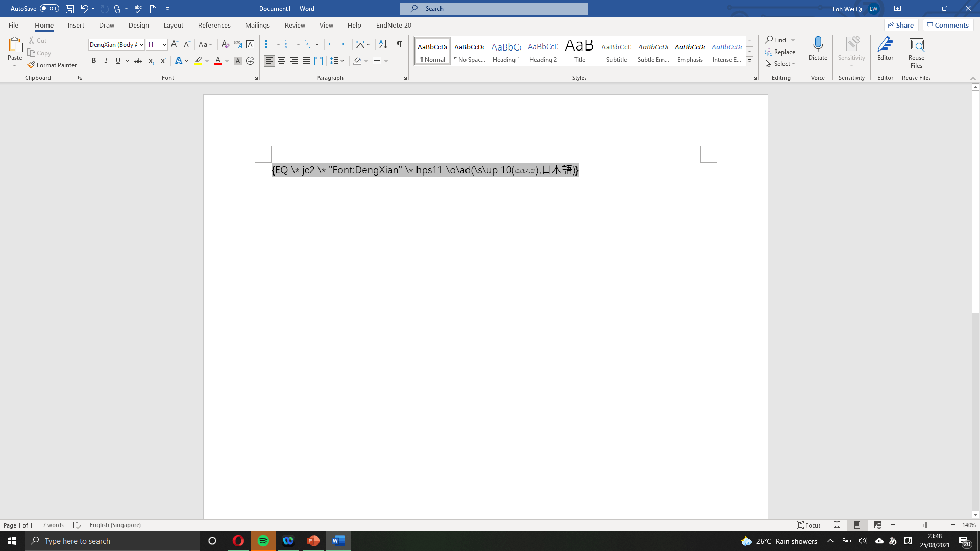This screenshot has height=551, width=980.
Task: Apply subscript formatting
Action: click(151, 61)
